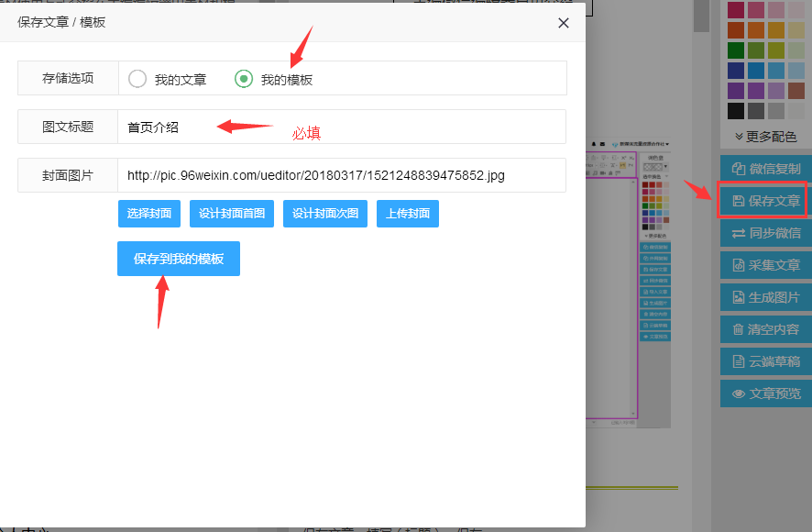Viewport: 812px width, 532px height.
Task: Pick the navy blue swatch in palette
Action: pyautogui.click(x=735, y=71)
